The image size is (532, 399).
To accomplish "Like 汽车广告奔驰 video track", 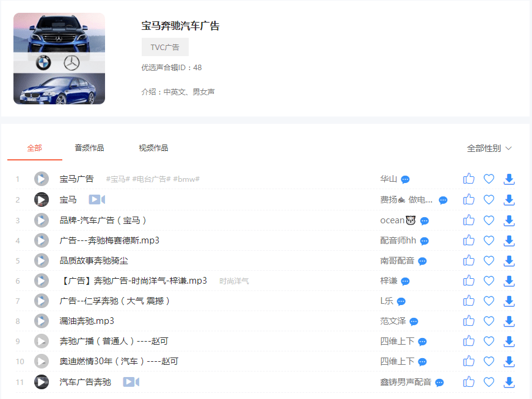I will click(468, 382).
